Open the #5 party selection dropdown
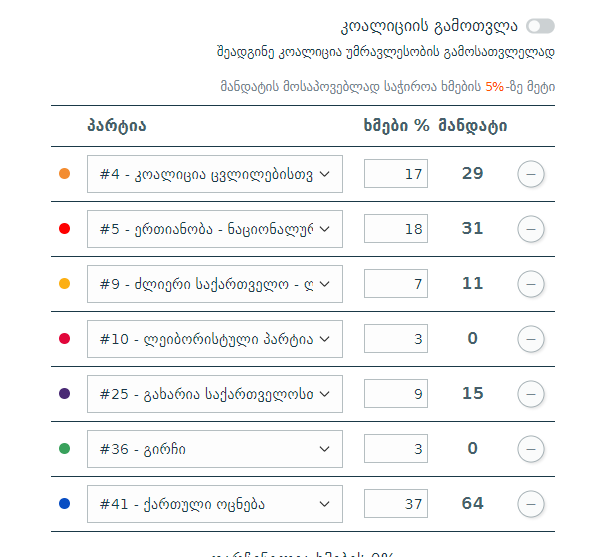Screen dimensions: 610x557 coord(215,229)
